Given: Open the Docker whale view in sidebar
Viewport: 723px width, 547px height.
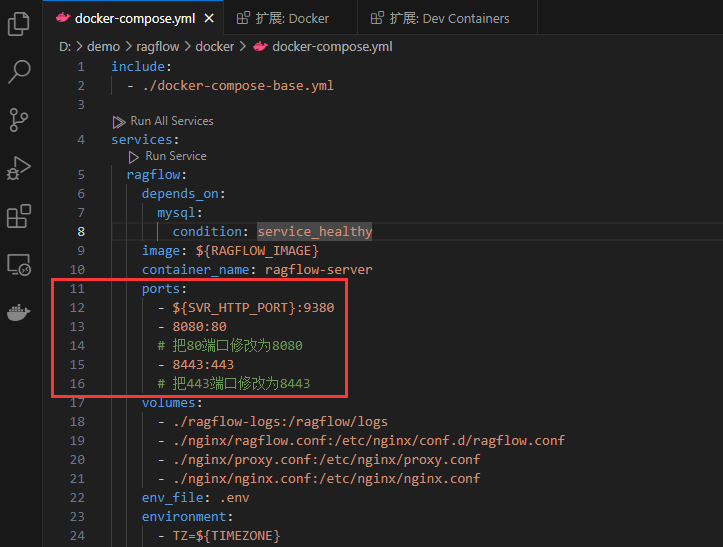Looking at the screenshot, I should point(19,313).
